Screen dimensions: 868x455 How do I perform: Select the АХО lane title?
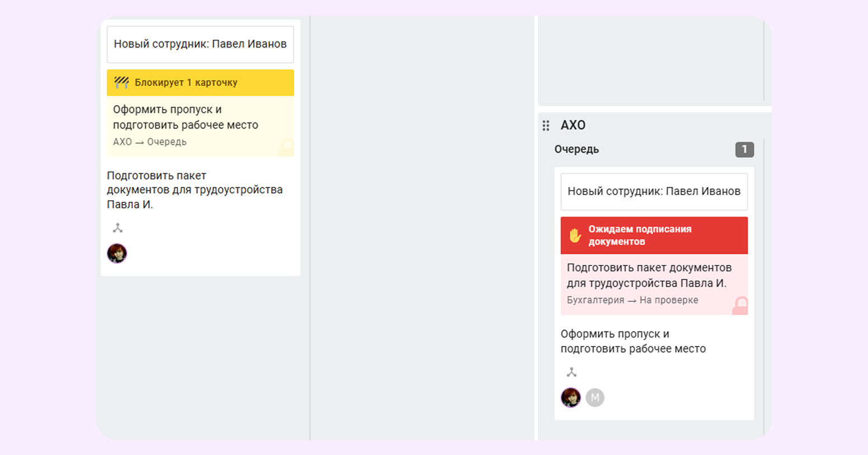[x=573, y=125]
